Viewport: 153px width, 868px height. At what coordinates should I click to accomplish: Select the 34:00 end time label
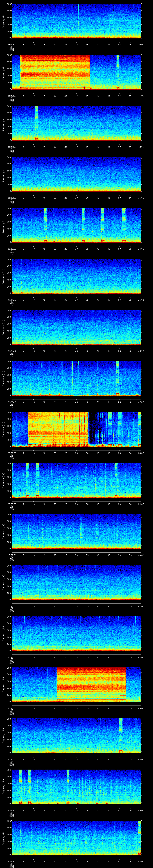click(141, 249)
